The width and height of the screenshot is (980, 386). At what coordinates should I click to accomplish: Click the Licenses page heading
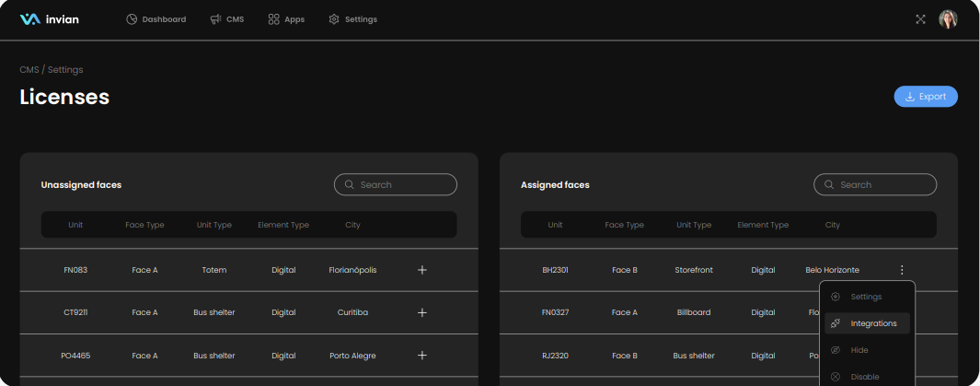pos(64,97)
